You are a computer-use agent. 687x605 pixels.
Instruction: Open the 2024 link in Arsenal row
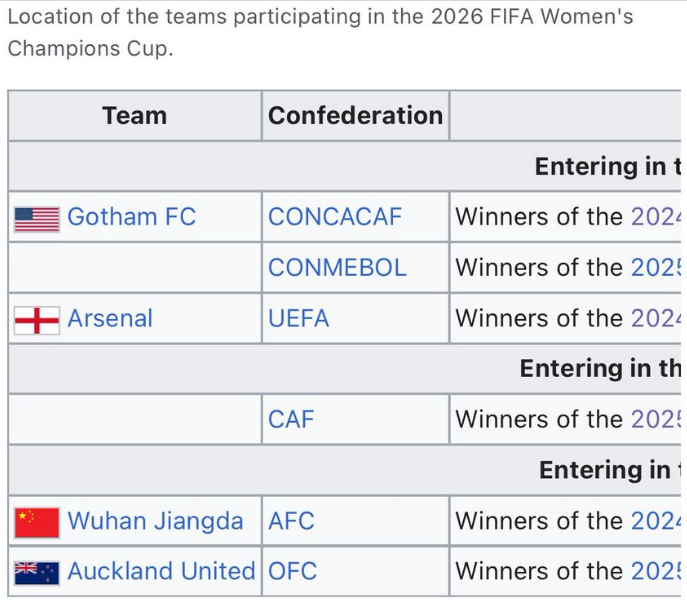coord(656,318)
